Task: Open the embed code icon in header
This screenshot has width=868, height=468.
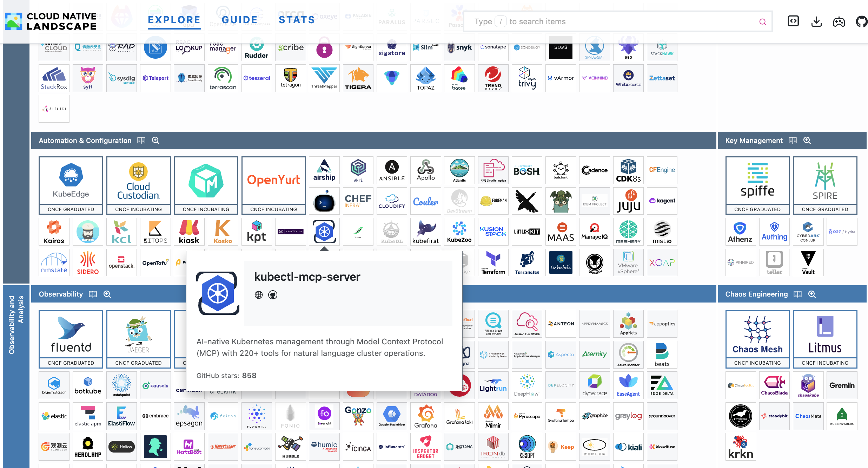Action: point(793,21)
